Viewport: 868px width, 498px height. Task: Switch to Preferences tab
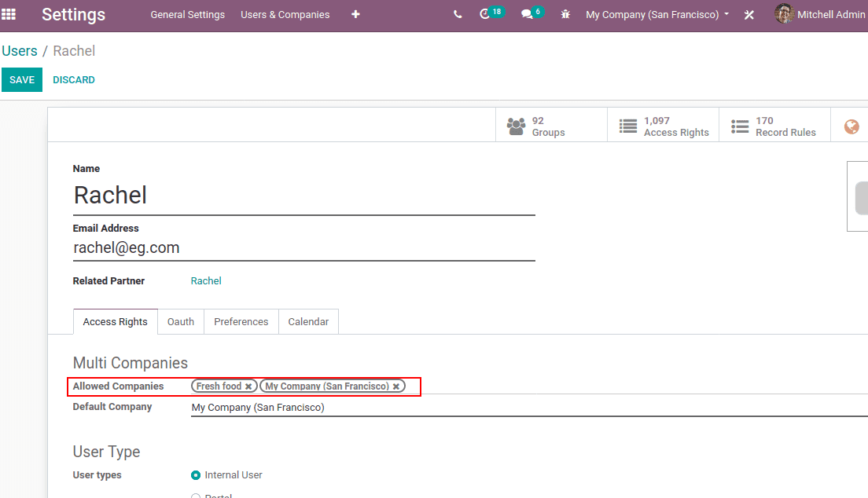(x=241, y=321)
